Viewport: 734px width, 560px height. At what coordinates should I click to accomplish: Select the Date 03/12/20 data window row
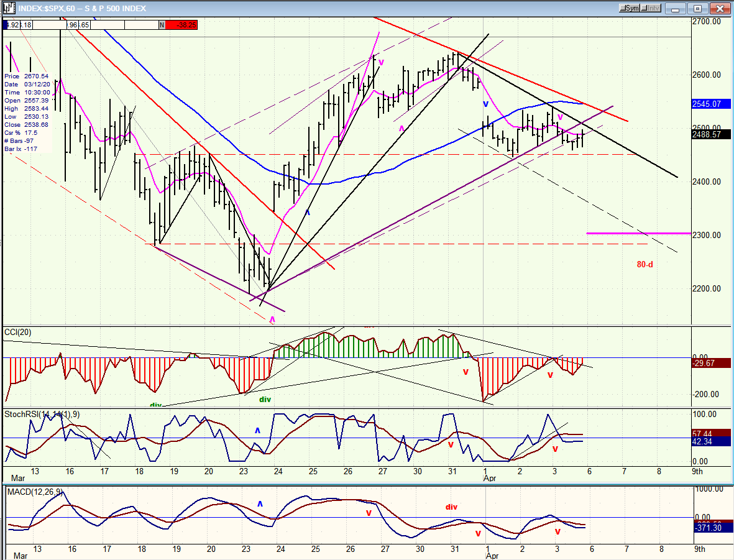click(x=27, y=85)
